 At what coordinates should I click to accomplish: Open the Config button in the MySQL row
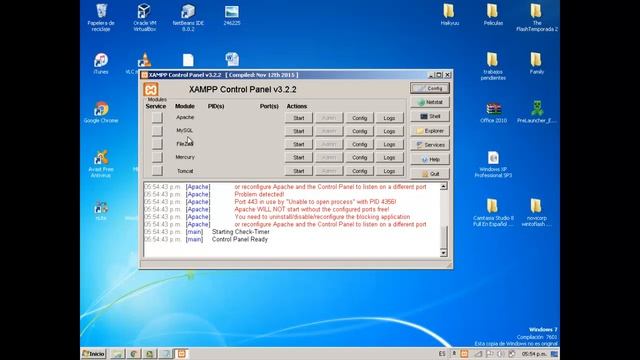pos(359,131)
